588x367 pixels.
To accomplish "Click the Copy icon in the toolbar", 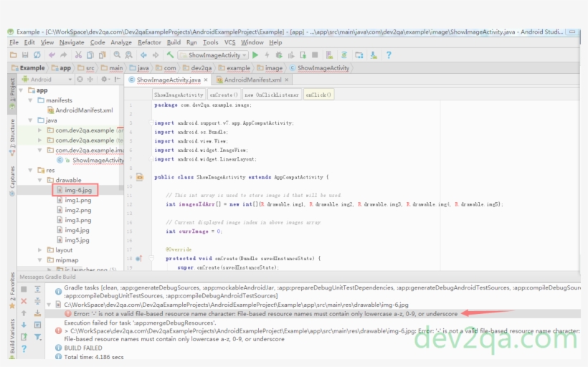I will (x=90, y=55).
